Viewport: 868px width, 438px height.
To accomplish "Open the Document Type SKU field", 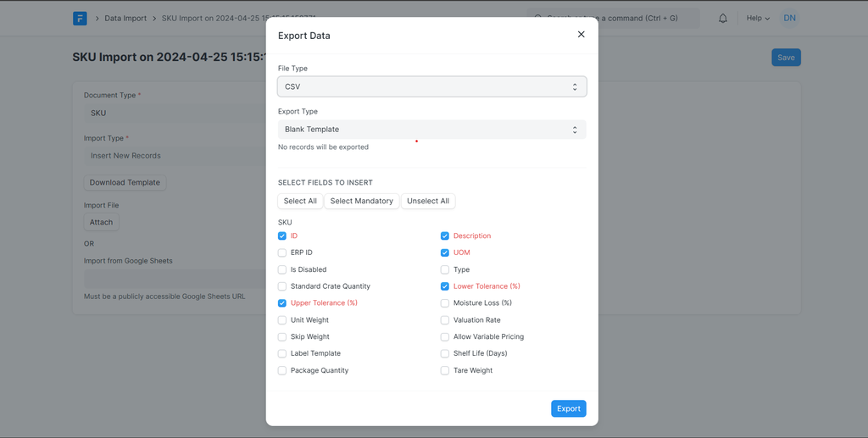I will [x=175, y=113].
